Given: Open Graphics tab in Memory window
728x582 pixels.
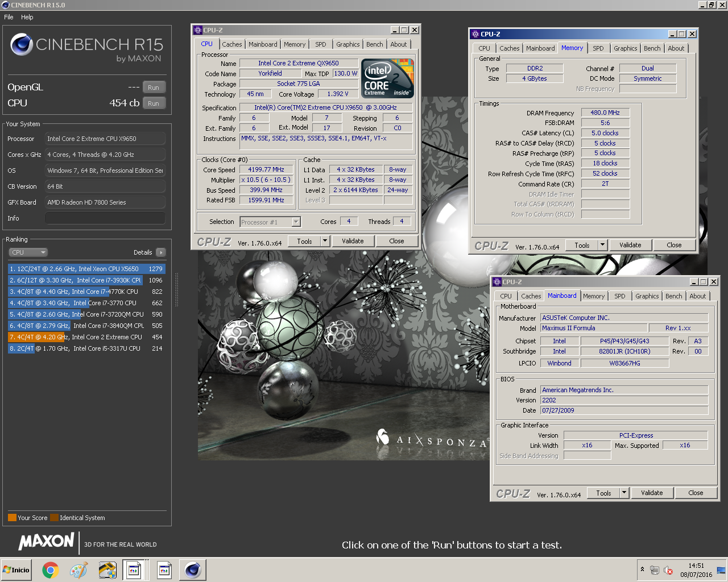Looking at the screenshot, I should [x=626, y=48].
